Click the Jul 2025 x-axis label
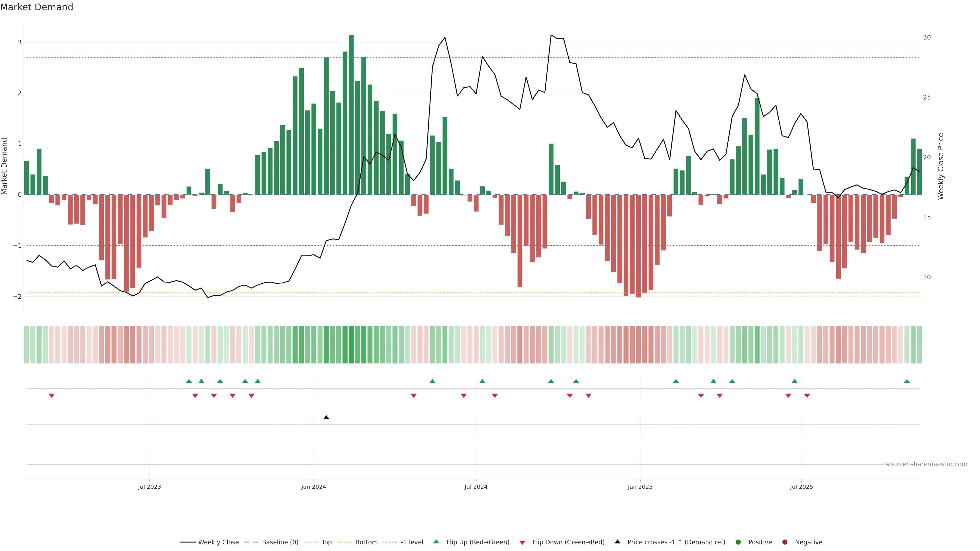Viewport: 980px width, 551px height. point(801,487)
